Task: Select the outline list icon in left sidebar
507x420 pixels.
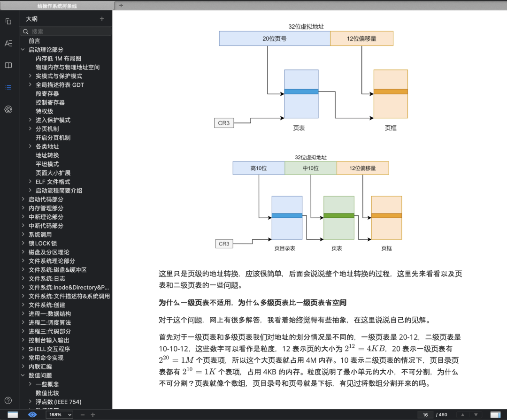Action: tap(8, 87)
